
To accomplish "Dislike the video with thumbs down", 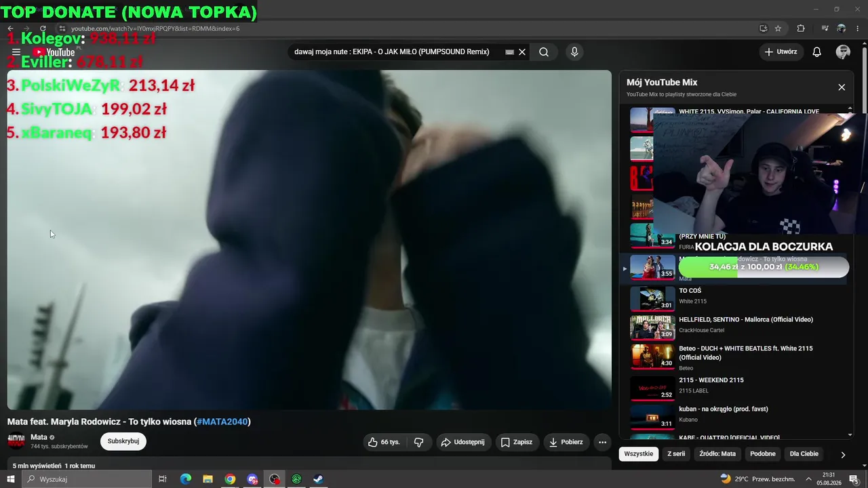I will click(x=419, y=442).
